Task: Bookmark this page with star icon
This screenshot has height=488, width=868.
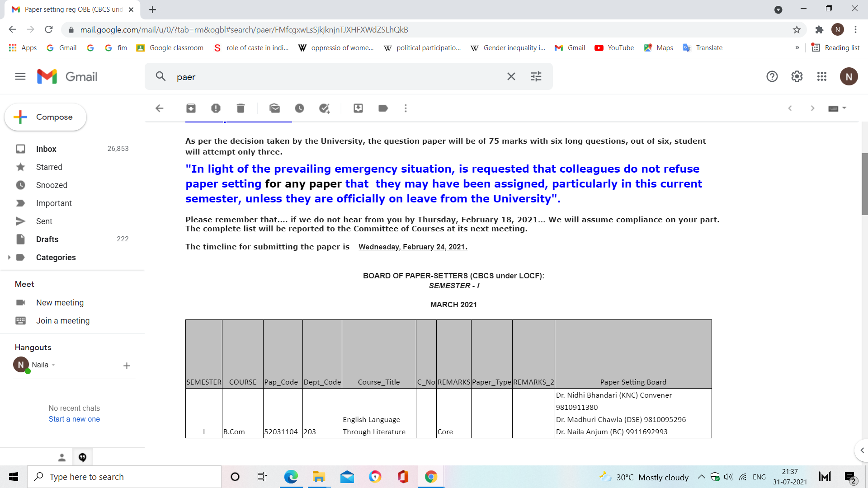Action: 797,29
